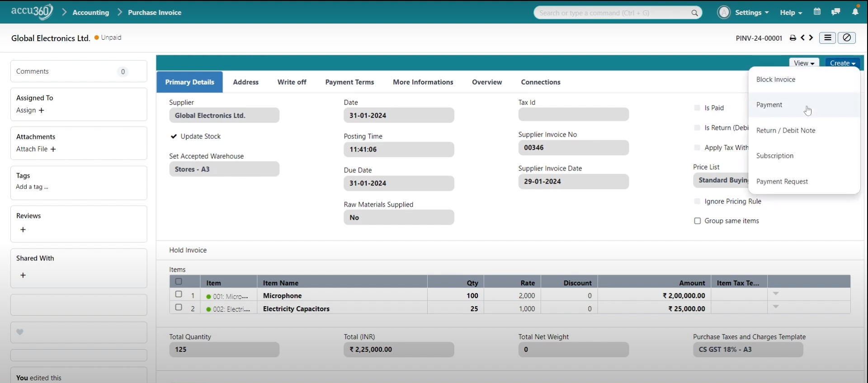This screenshot has height=383, width=868.
Task: Click Assign link in sidebar
Action: 26,110
